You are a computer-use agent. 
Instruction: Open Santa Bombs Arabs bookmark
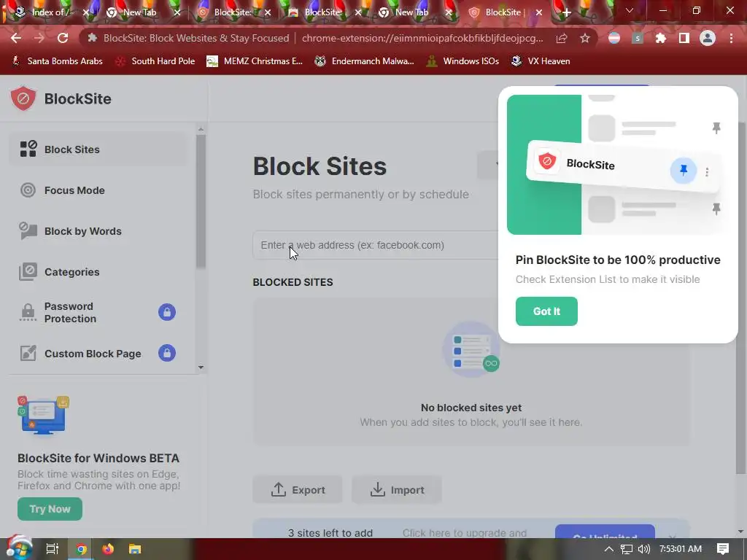click(57, 61)
